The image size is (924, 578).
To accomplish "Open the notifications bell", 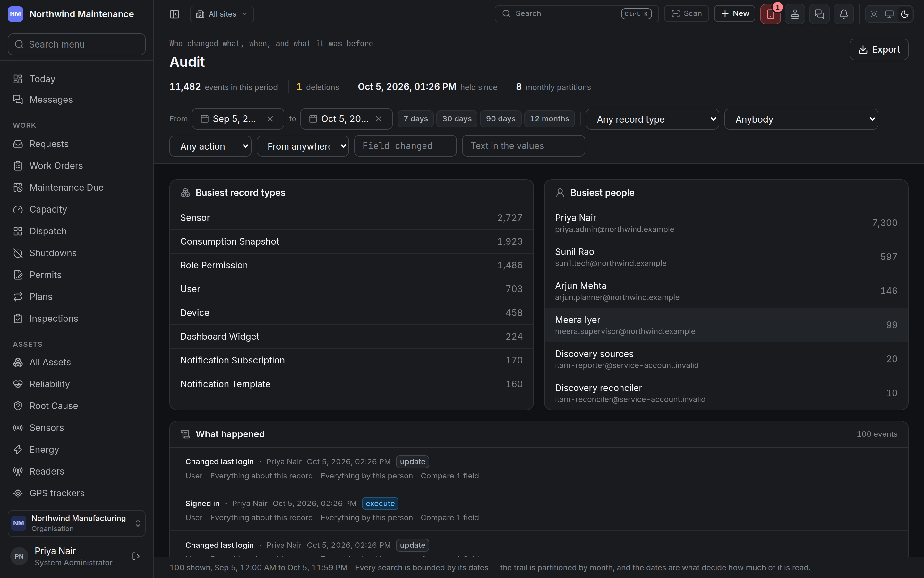I will tap(844, 14).
